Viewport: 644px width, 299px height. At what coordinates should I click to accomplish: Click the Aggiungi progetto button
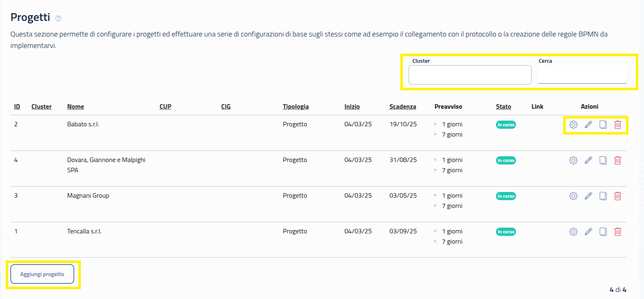(42, 274)
